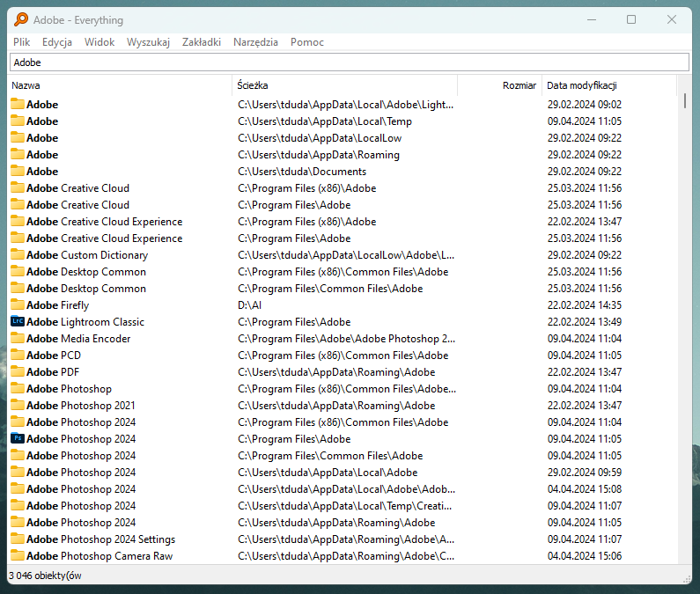The image size is (700, 594).
Task: Open the Narzędzia menu
Action: click(256, 42)
